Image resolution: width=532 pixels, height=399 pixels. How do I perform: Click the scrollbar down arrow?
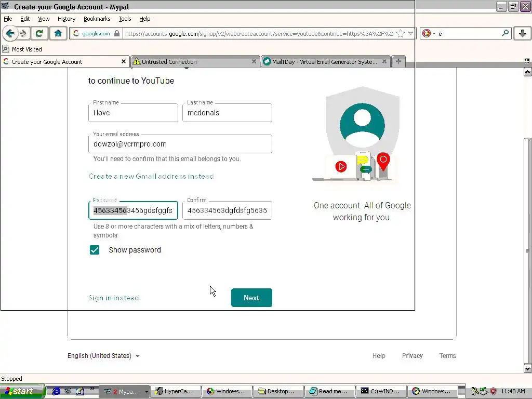pyautogui.click(x=528, y=368)
